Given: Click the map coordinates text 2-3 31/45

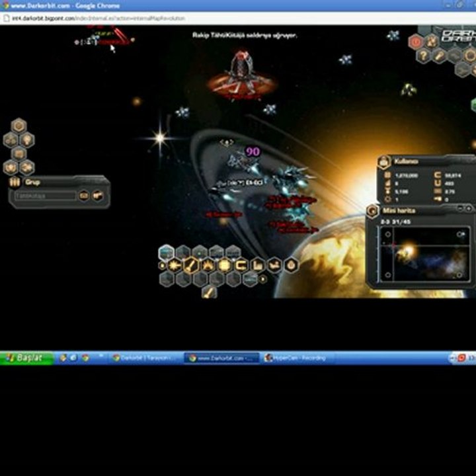Looking at the screenshot, I should [395, 222].
